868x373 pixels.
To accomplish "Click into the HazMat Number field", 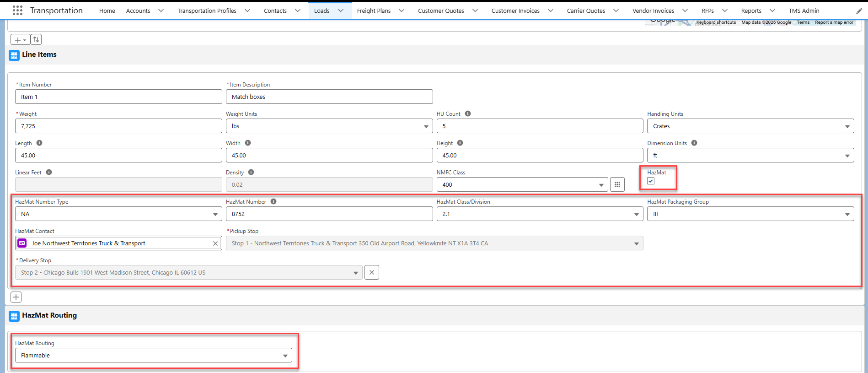I will [329, 214].
